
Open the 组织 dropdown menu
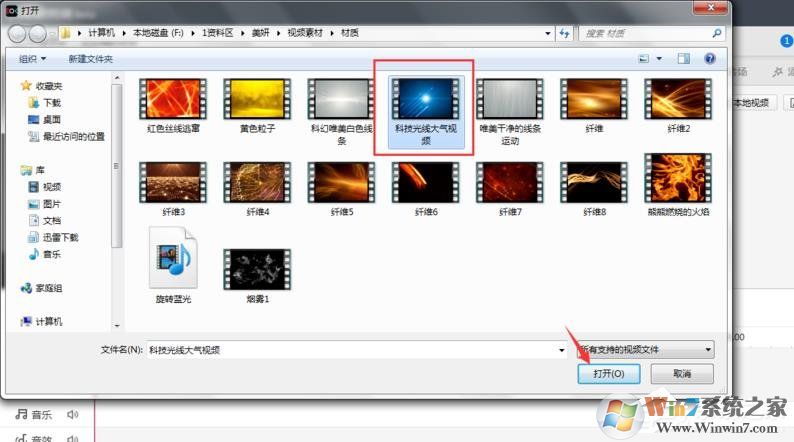(32, 59)
